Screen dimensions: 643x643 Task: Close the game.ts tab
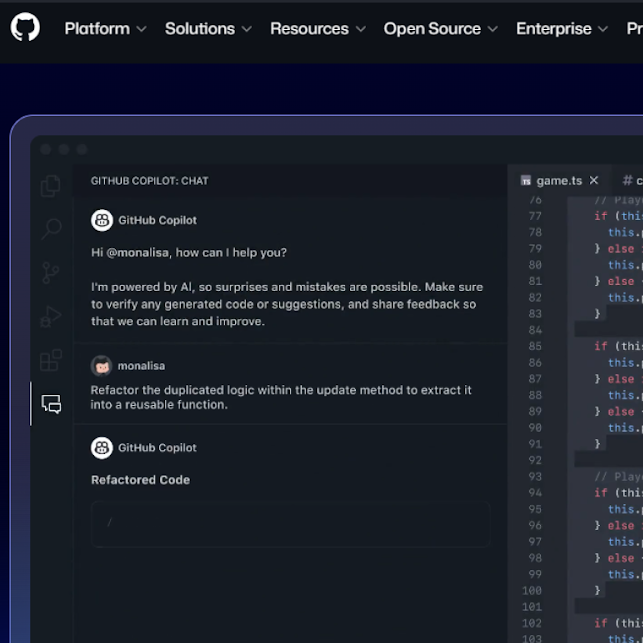coord(594,181)
